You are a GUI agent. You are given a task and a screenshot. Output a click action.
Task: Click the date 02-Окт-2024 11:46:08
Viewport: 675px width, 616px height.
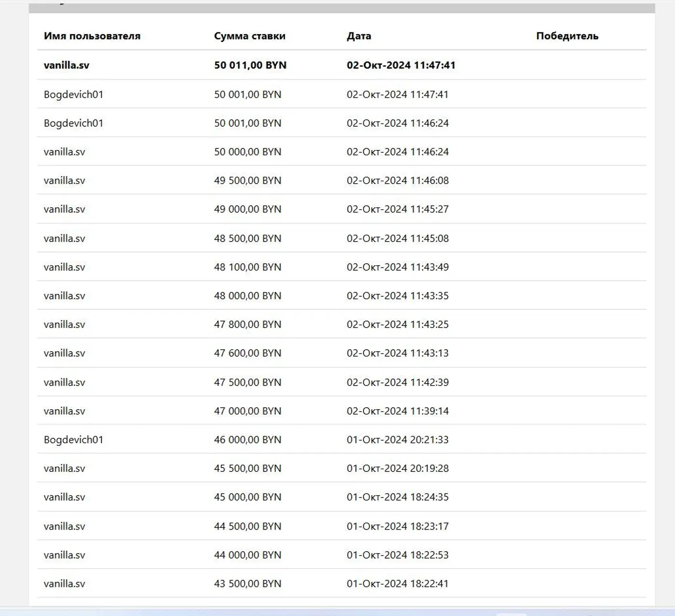tap(398, 180)
